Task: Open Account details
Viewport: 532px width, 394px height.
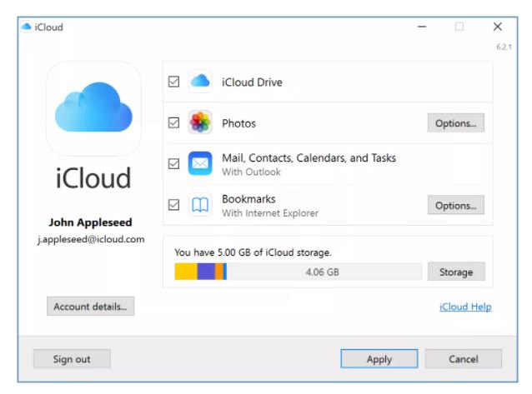Action: coord(91,307)
